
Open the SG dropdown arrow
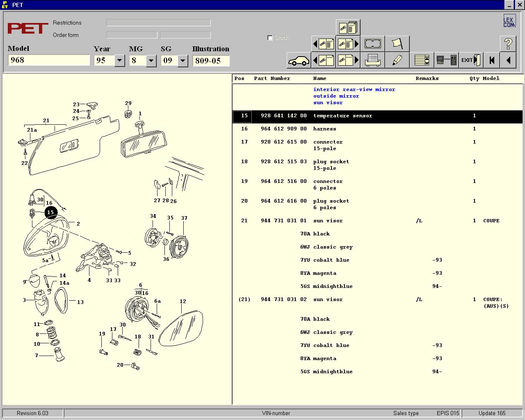coord(183,61)
